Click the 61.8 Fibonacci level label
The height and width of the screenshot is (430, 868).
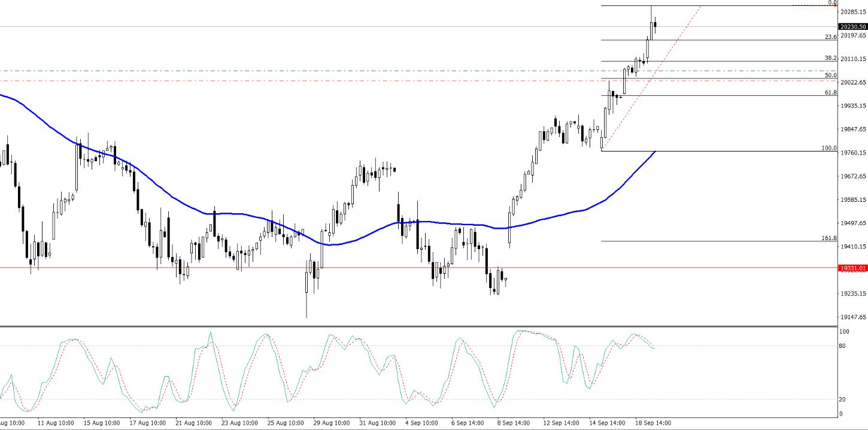pos(828,93)
